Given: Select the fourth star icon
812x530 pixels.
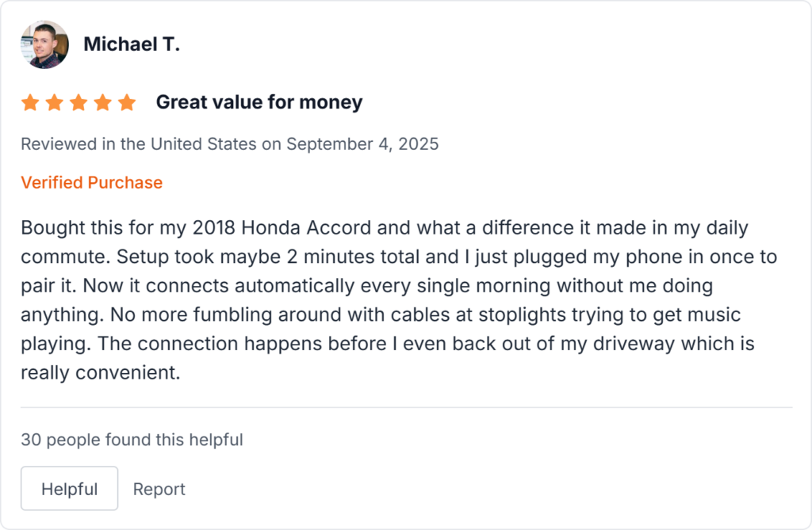Looking at the screenshot, I should tap(102, 101).
